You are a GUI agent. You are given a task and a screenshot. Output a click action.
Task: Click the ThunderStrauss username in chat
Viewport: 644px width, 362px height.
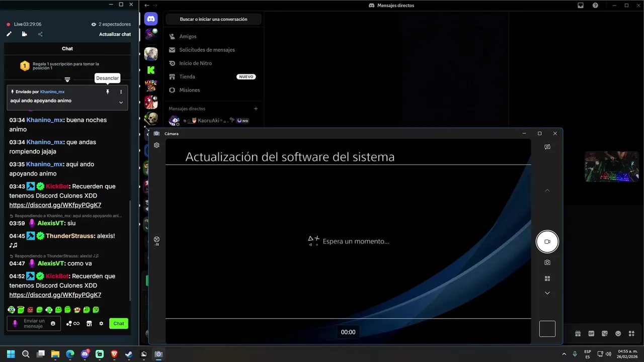click(70, 236)
